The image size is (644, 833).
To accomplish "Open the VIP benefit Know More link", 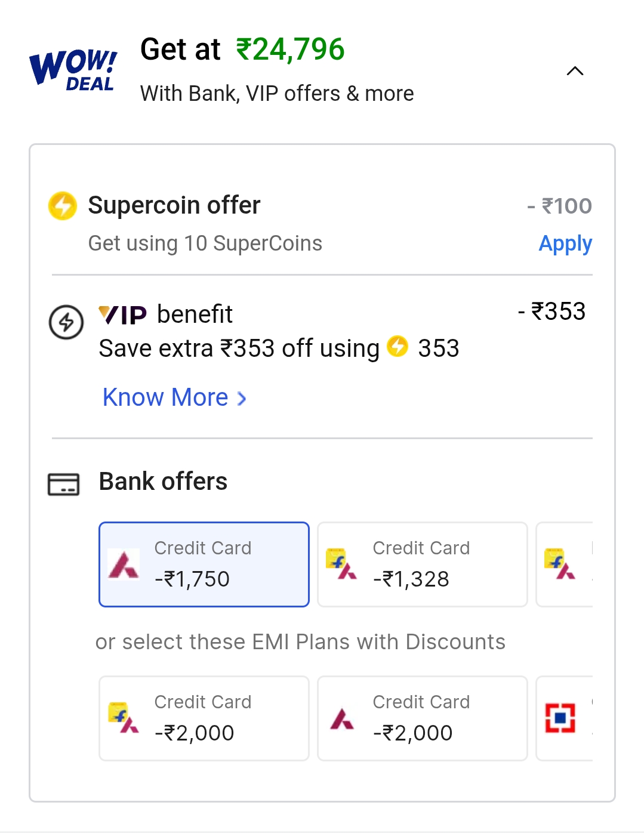I will pyautogui.click(x=165, y=397).
